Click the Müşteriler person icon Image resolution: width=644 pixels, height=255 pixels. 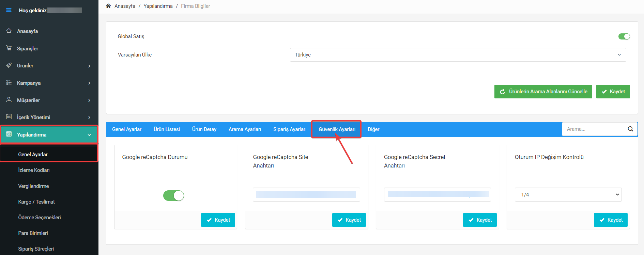pyautogui.click(x=9, y=100)
